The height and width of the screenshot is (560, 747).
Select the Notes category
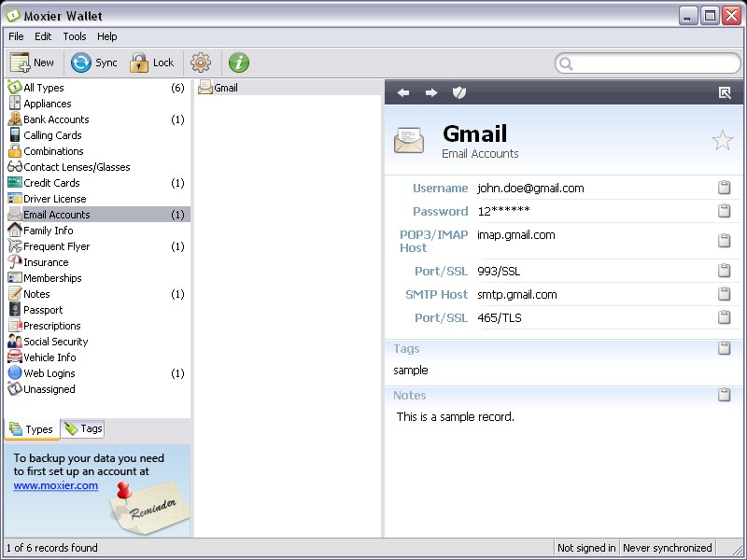click(x=97, y=294)
